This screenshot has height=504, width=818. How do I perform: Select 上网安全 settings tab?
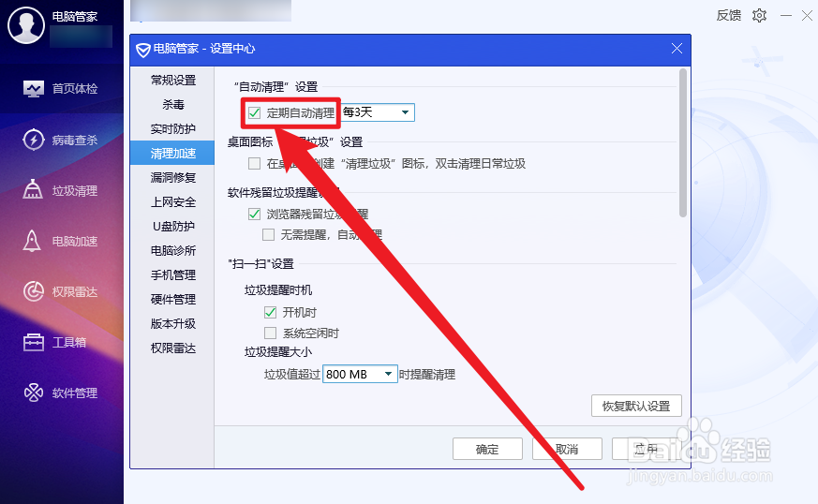[x=172, y=202]
